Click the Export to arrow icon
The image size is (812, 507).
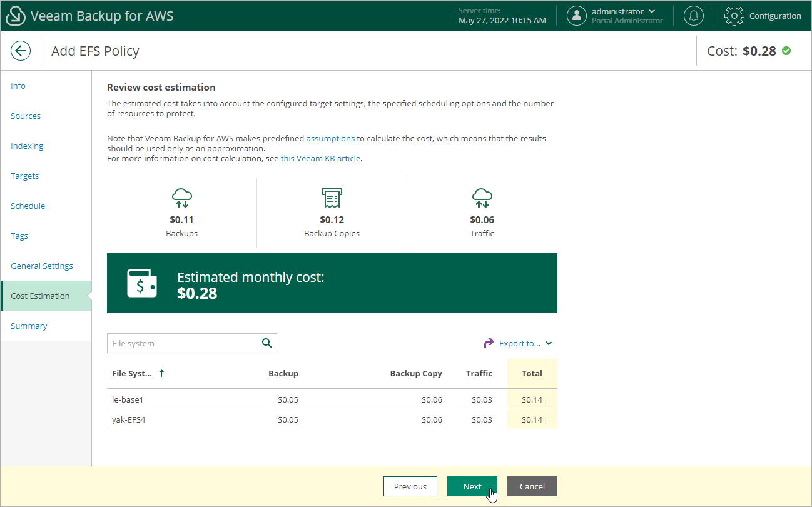click(488, 343)
